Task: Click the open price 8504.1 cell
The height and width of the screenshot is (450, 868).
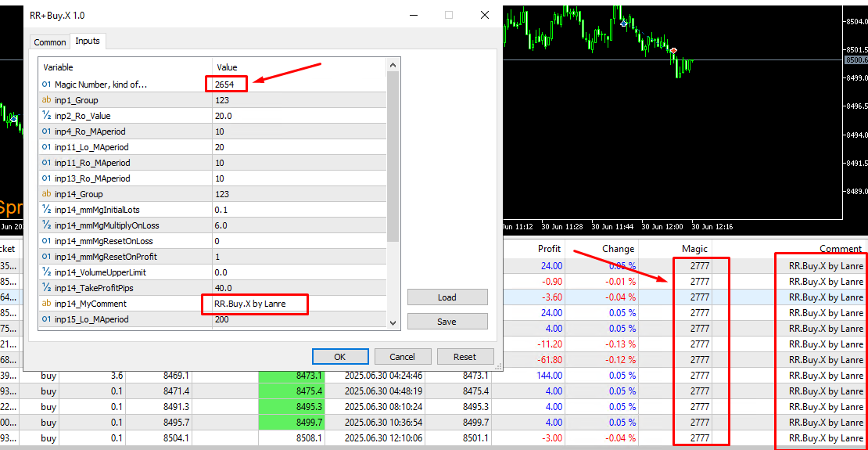Action: click(160, 439)
